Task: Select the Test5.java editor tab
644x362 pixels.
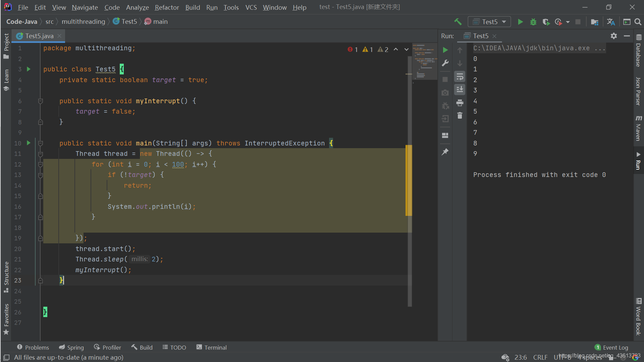Action: pyautogui.click(x=39, y=36)
